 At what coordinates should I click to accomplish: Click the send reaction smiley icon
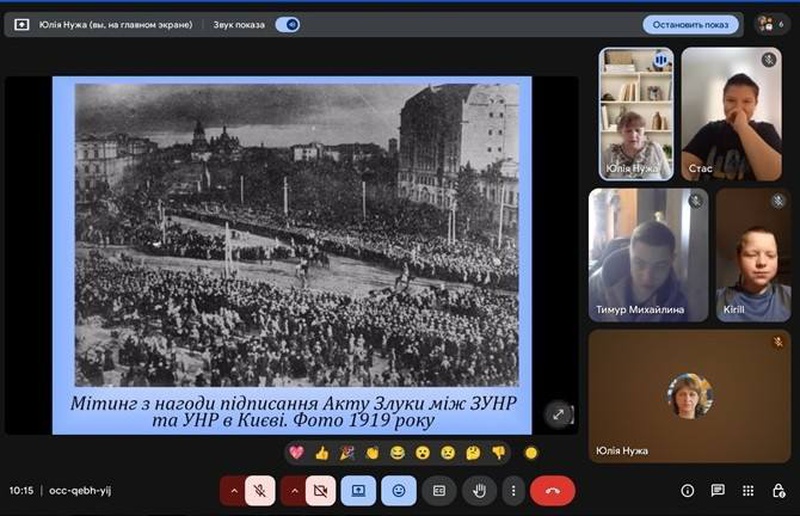click(x=398, y=491)
